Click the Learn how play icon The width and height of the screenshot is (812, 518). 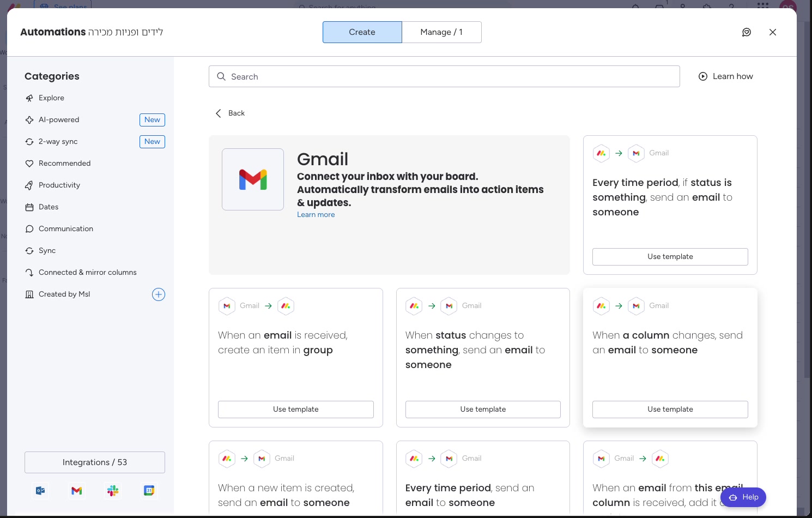tap(703, 76)
